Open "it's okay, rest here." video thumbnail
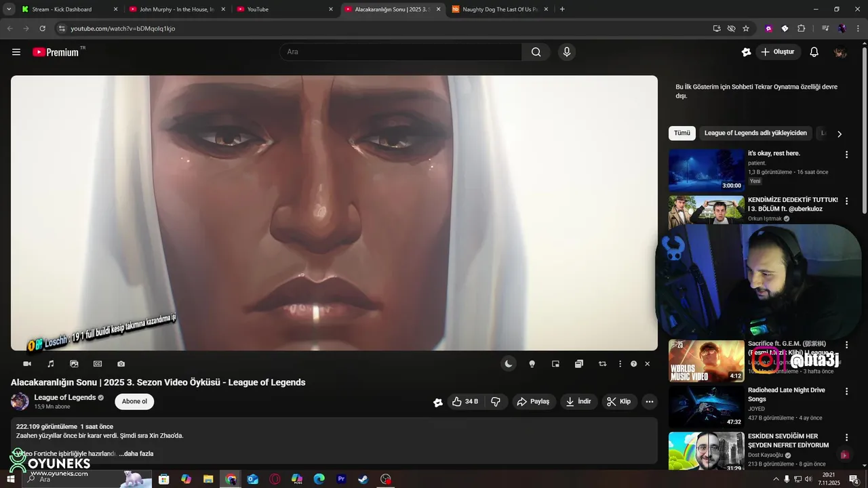The width and height of the screenshot is (868, 488). [707, 170]
